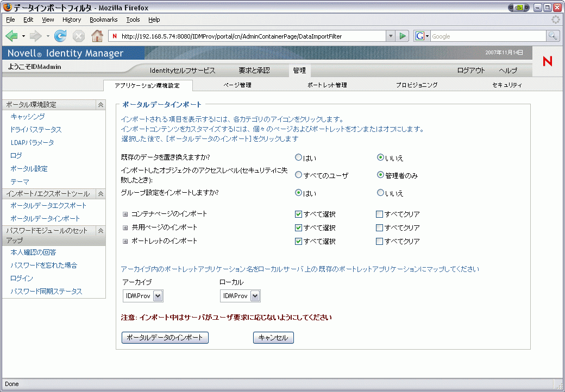Switch to Identityセルフサービス tab

[x=183, y=71]
